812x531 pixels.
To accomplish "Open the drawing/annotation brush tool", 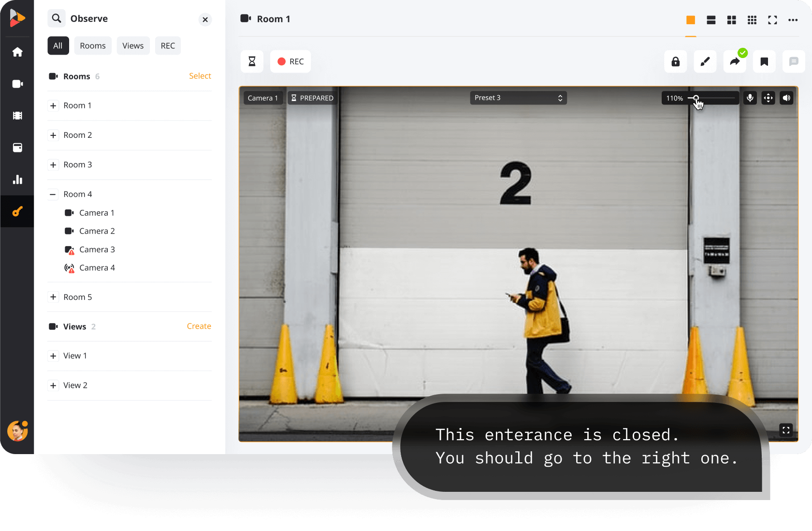I will [x=705, y=61].
